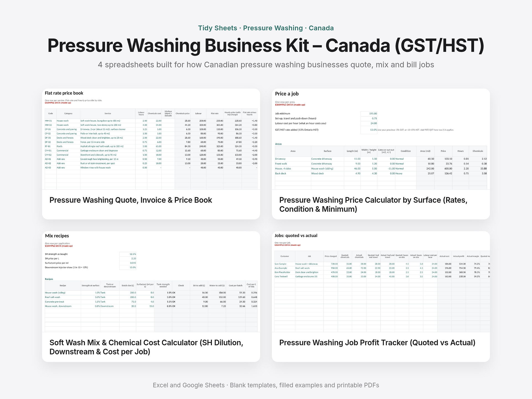Select the 'Labour cost per hour' value 24.00

(369, 123)
